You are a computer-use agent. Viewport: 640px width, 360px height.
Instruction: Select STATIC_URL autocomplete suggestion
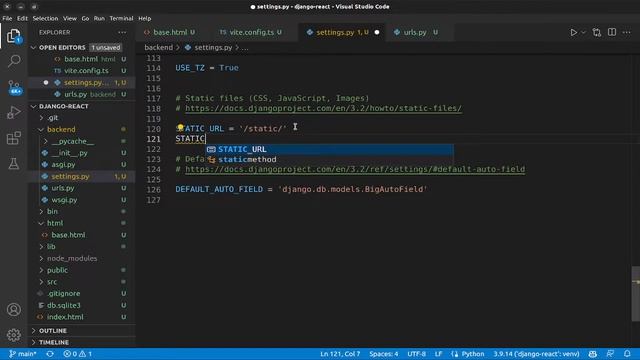tap(329, 149)
